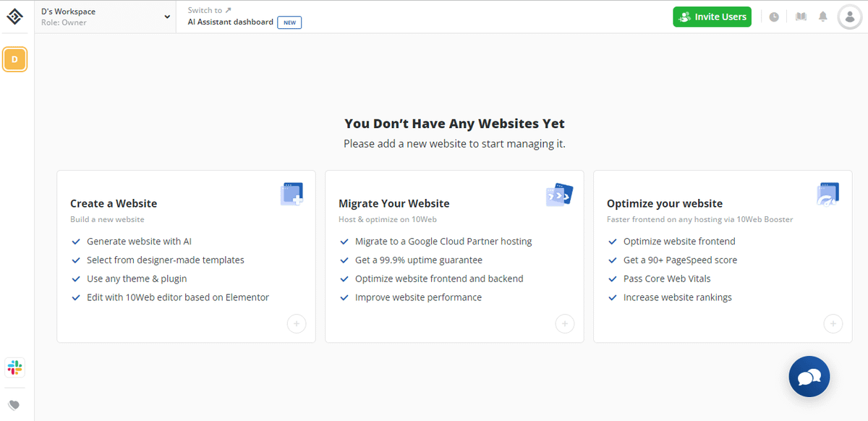Click the Optimize your website card icon
Viewport: 868px width, 421px height.
pos(827,195)
